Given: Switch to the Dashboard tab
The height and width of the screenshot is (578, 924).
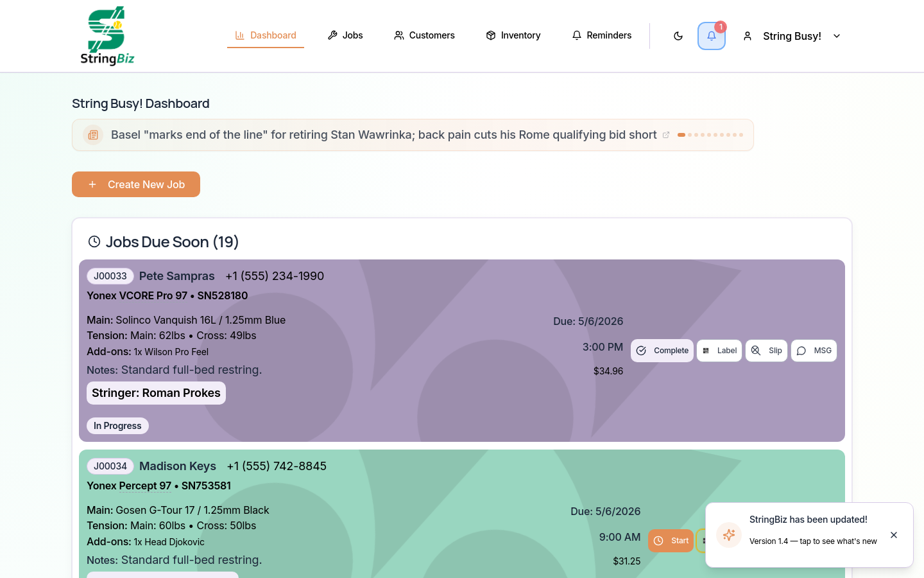Looking at the screenshot, I should click(x=266, y=35).
